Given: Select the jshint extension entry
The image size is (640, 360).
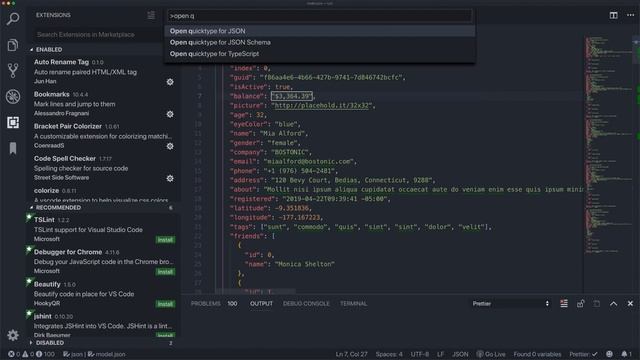Looking at the screenshot, I should (x=102, y=325).
